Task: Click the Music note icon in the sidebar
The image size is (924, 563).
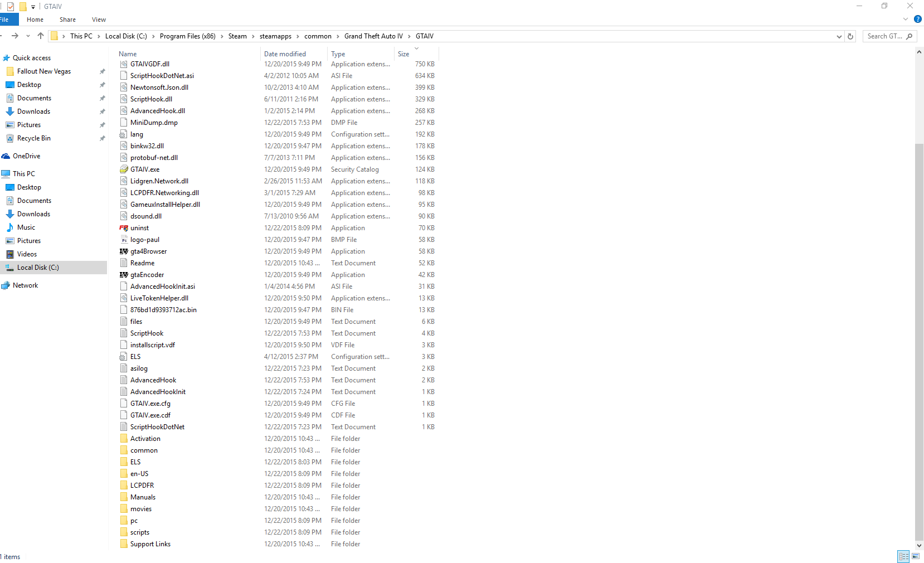Action: pyautogui.click(x=10, y=227)
